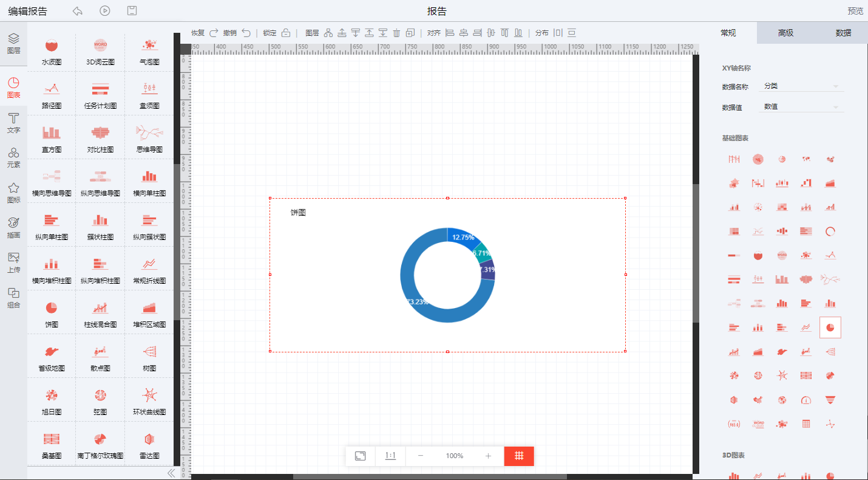
Task: Collapse the chart list with double chevron
Action: click(x=171, y=473)
